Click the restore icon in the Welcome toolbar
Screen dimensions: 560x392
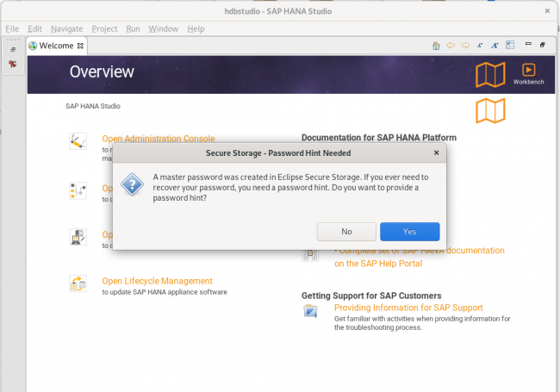coord(543,45)
